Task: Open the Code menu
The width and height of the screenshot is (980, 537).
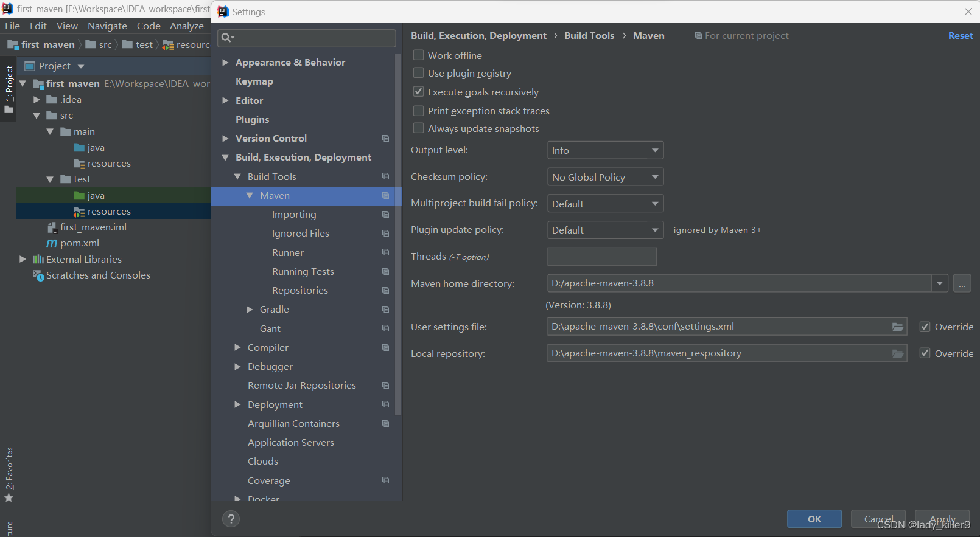Action: 149,26
